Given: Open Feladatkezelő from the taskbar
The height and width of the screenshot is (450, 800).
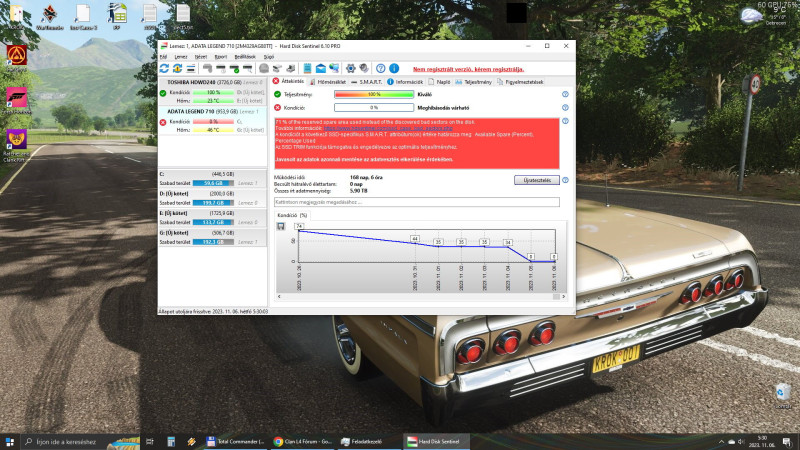Looking at the screenshot, I should pos(368,442).
